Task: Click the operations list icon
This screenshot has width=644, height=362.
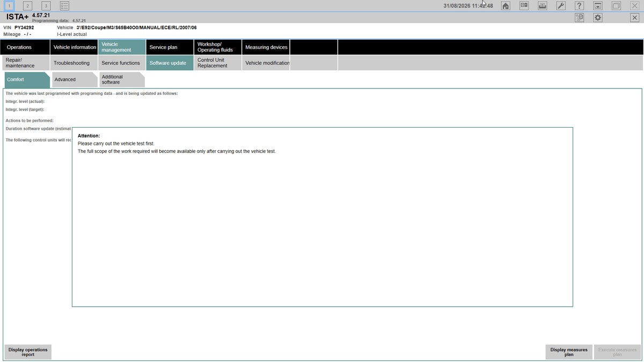Action: coord(64,6)
